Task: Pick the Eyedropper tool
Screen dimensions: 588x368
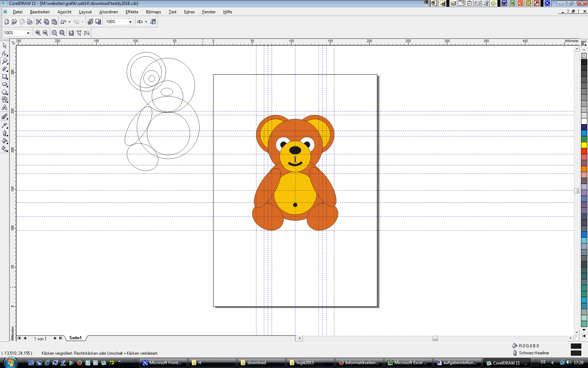Action: [x=5, y=125]
